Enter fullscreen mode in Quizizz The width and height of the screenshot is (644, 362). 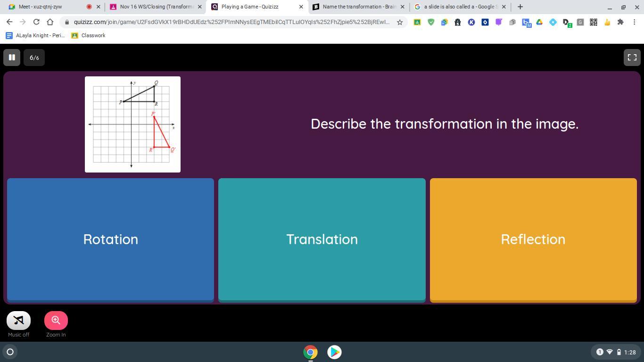click(632, 58)
